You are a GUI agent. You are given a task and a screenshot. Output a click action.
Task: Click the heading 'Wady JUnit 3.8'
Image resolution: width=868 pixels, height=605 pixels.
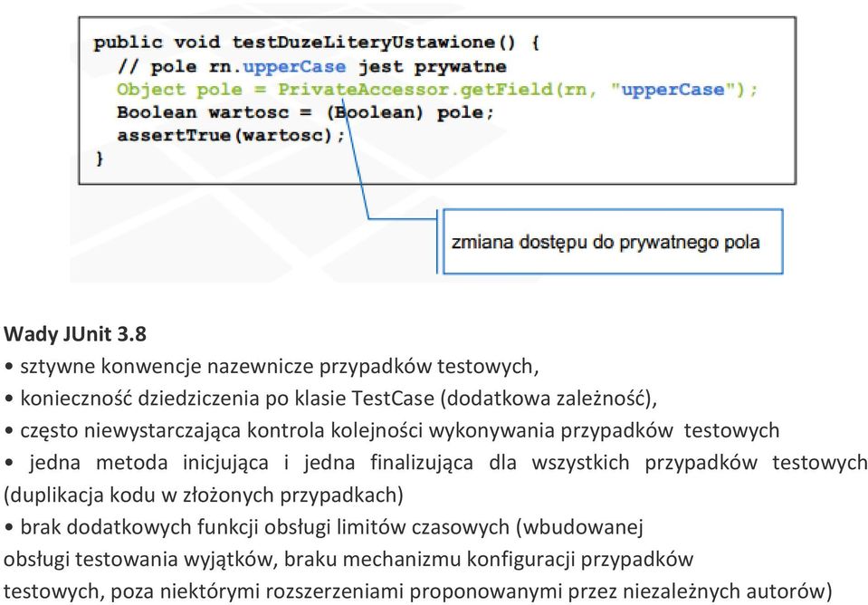point(75,334)
